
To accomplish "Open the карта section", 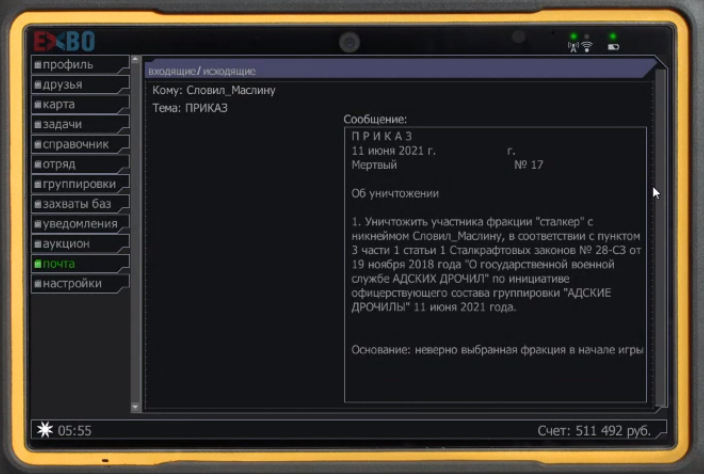I will 80,104.
